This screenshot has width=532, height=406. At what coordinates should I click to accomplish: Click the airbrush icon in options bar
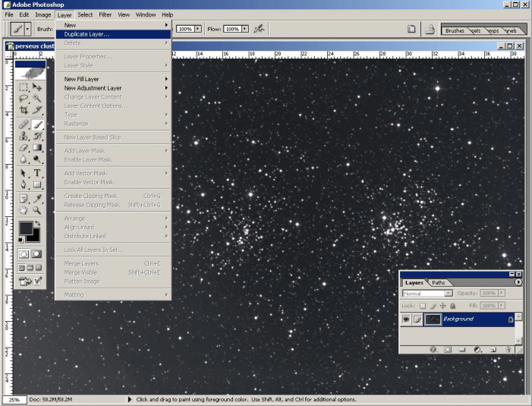[x=259, y=29]
